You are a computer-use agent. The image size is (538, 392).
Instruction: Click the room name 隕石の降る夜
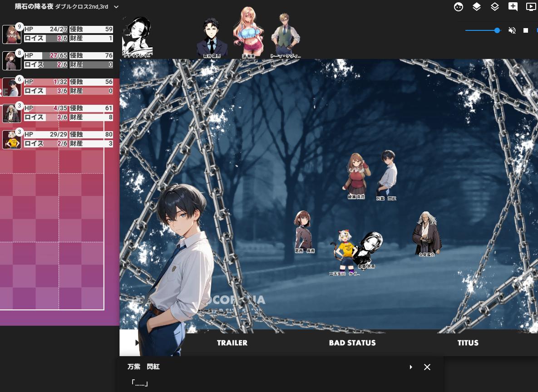pos(34,7)
